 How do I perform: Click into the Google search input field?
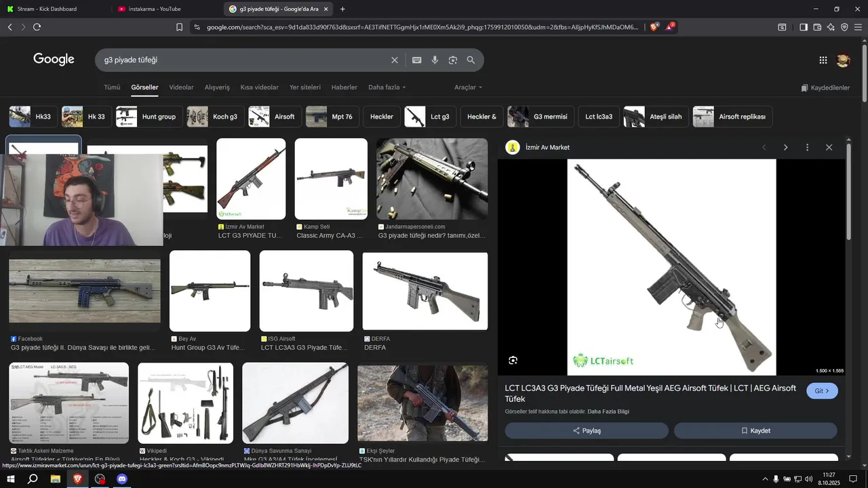pyautogui.click(x=244, y=60)
